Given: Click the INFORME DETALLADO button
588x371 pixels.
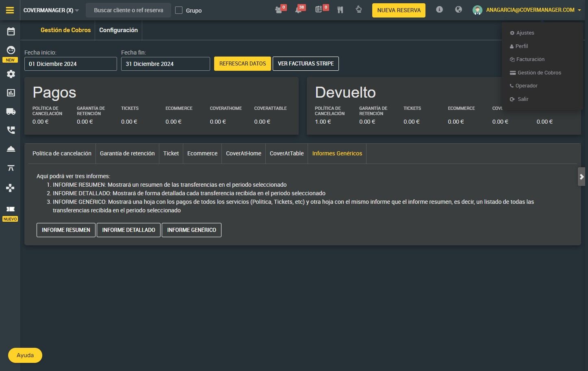Looking at the screenshot, I should [128, 230].
